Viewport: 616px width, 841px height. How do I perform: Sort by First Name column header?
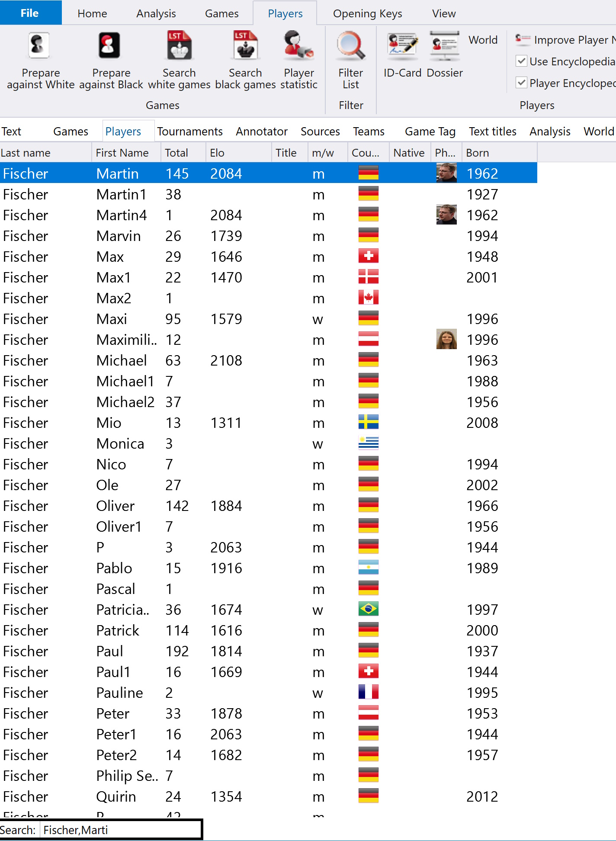coord(126,153)
